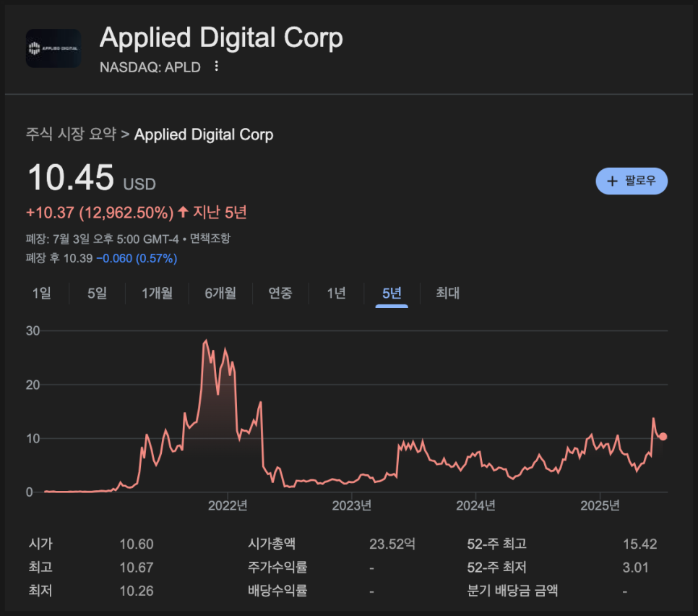Screen dimensions: 698x616
Task: Click the 주가수익률 label
Action: coord(277,567)
